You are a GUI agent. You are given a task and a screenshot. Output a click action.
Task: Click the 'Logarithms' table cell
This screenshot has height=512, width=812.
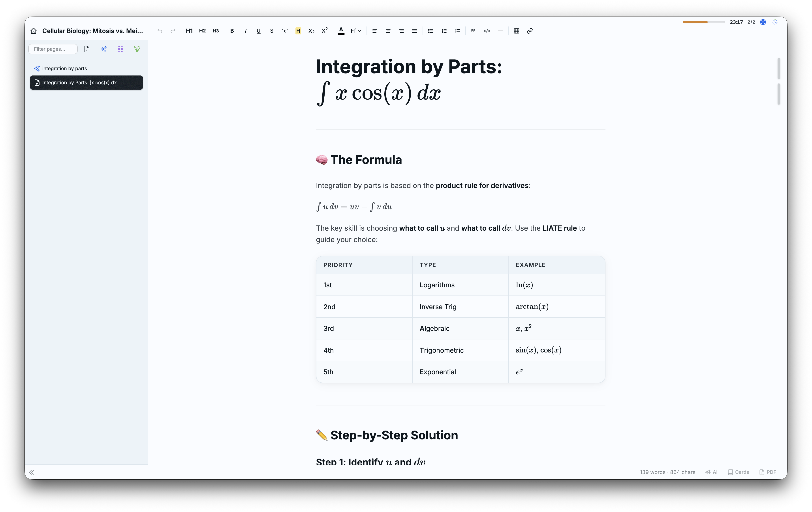(460, 285)
